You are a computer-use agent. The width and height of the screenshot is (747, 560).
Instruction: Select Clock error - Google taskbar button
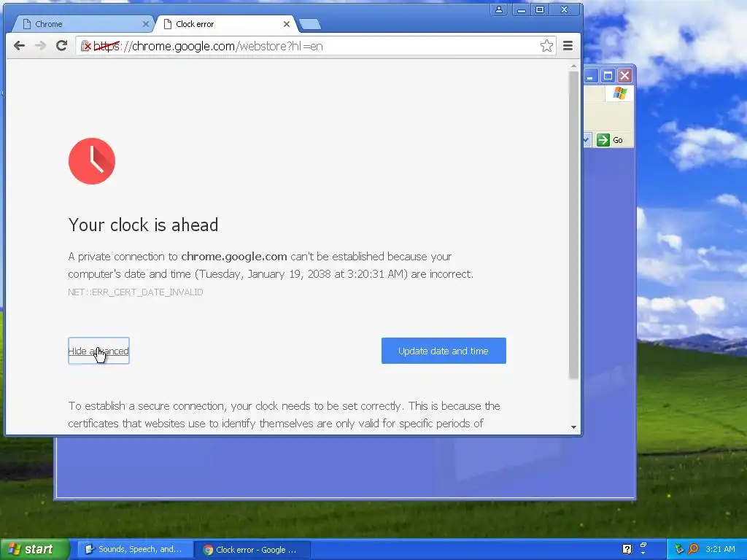tap(252, 550)
